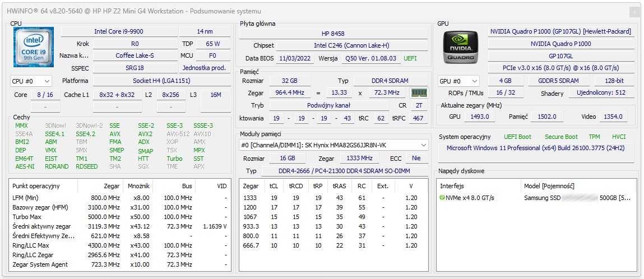The height and width of the screenshot is (279, 644).
Task: Click the NVIDIA Quadro P1000 (GP107GL) [Hewlett-Packard] field
Action: pyautogui.click(x=560, y=31)
